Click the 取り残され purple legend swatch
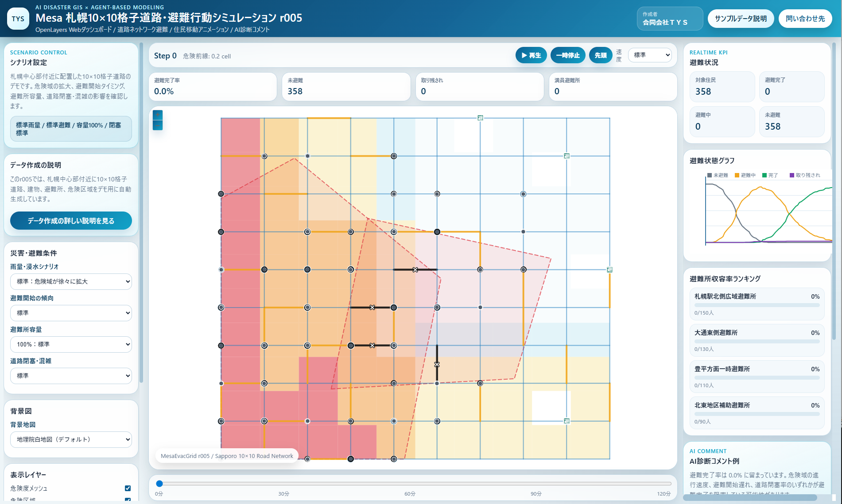 pos(792,175)
